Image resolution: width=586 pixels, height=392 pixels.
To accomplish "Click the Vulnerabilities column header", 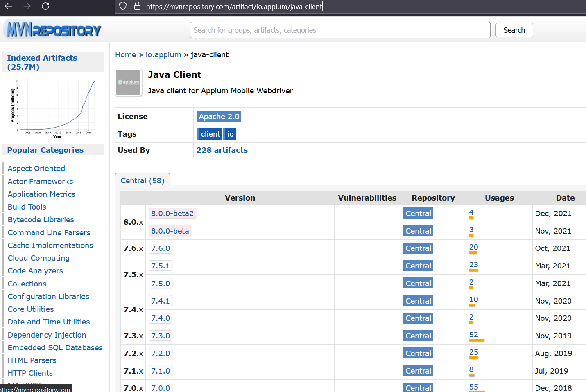I will click(x=367, y=198).
